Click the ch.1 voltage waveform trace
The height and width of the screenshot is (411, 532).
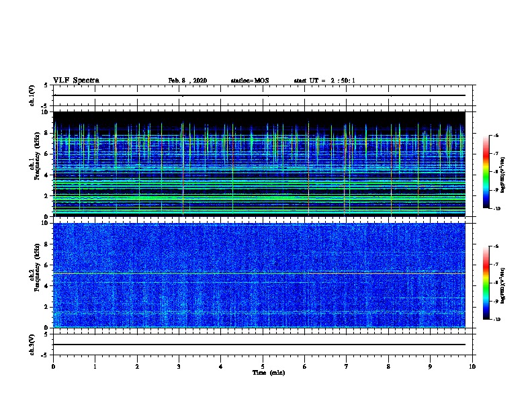259,95
